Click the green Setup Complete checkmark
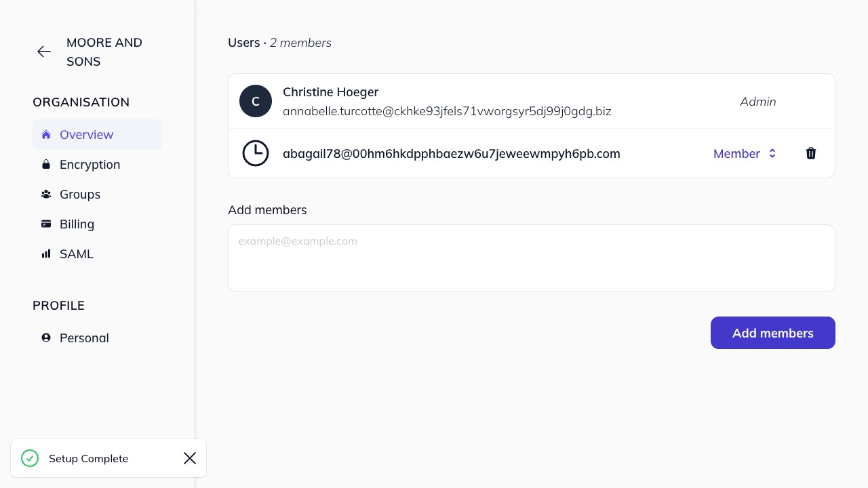 coord(30,458)
